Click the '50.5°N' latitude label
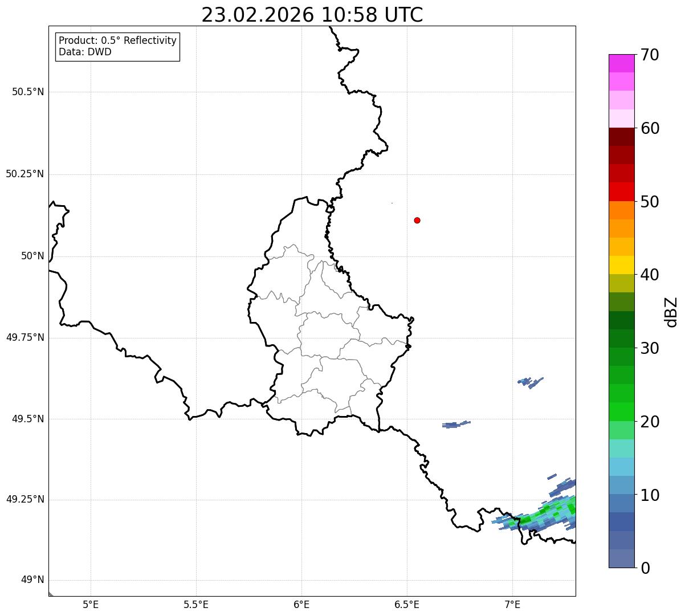 pyautogui.click(x=28, y=92)
